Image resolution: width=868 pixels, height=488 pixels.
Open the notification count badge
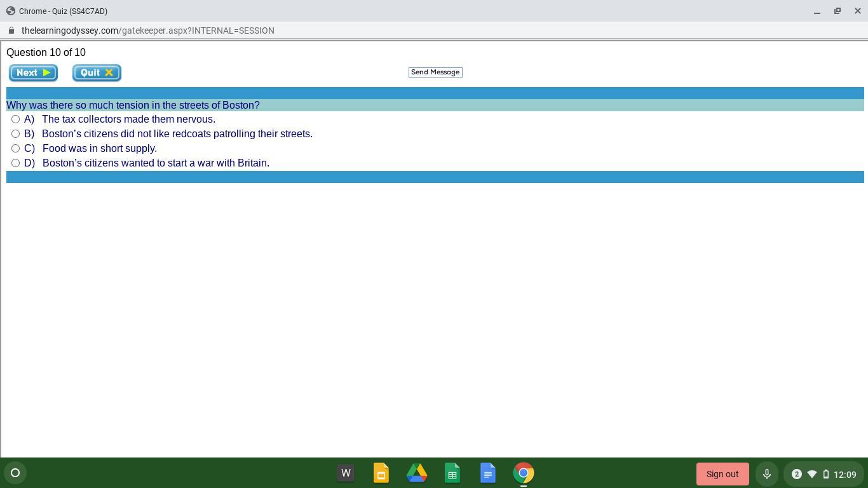(x=796, y=474)
